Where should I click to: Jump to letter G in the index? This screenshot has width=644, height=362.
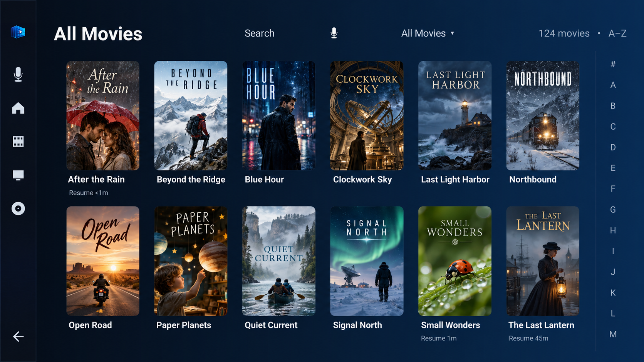click(x=613, y=210)
